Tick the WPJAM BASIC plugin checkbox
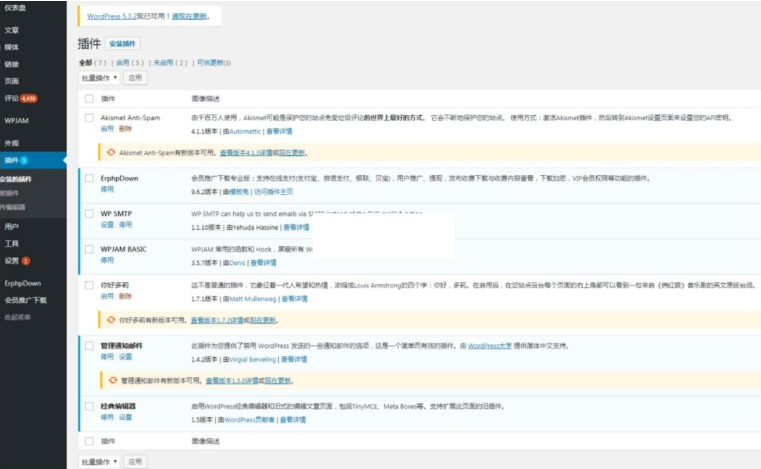Screen dimensions: 761x469 pyautogui.click(x=89, y=249)
